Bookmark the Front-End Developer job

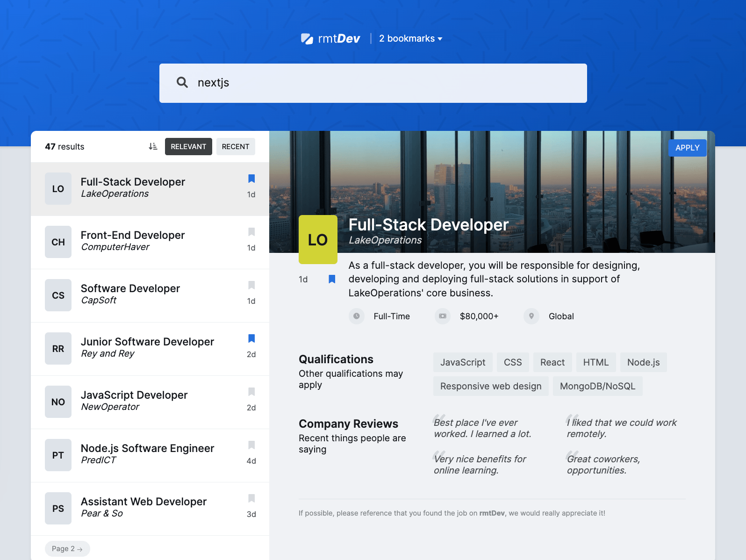(x=251, y=232)
